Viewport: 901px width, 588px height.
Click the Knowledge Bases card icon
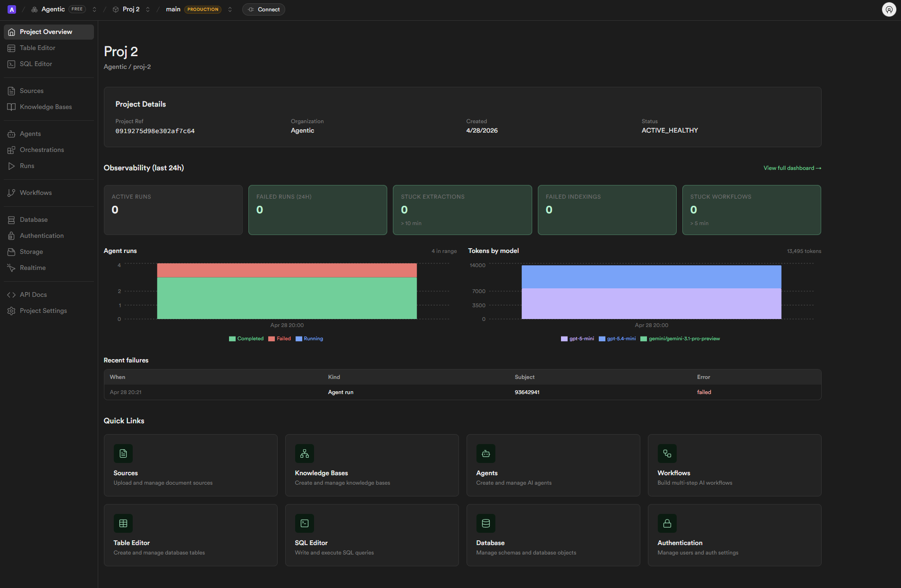[x=305, y=454]
